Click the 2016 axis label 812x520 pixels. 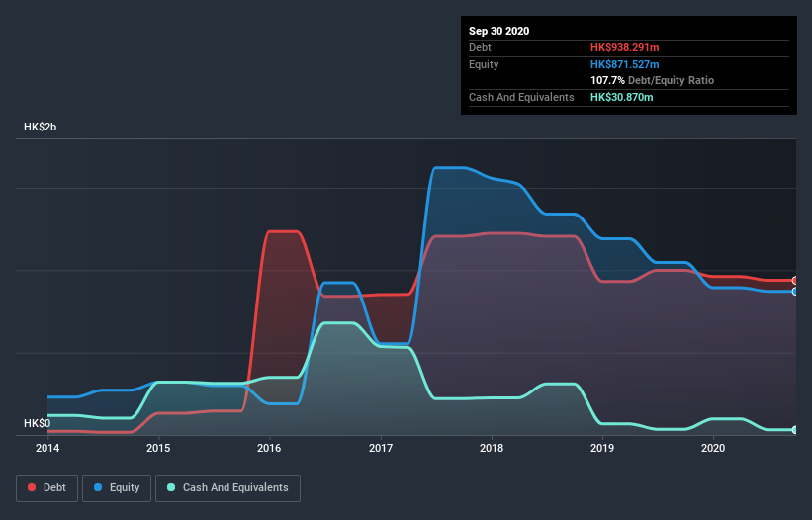click(269, 448)
